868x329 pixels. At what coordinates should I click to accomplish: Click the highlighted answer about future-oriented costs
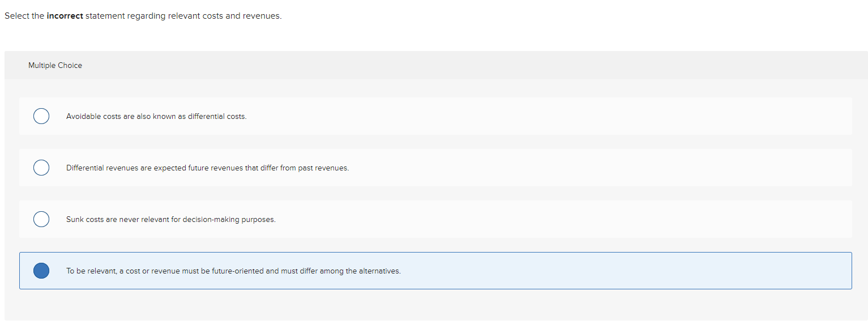[233, 271]
